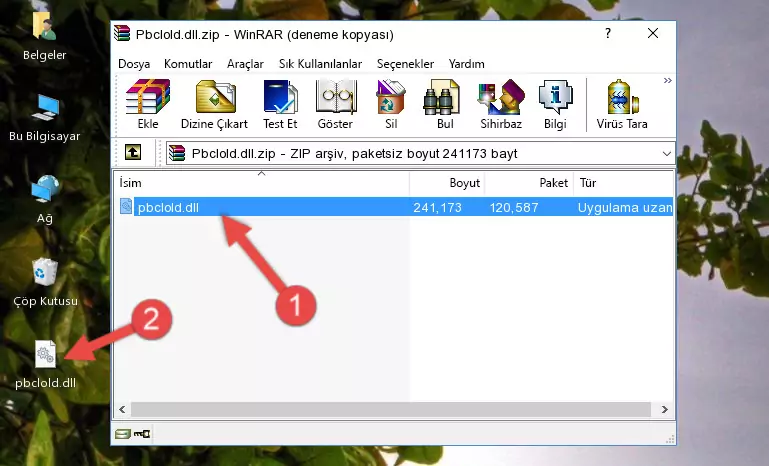
Task: Expand the hidden toolbar items chevron
Action: click(x=667, y=80)
